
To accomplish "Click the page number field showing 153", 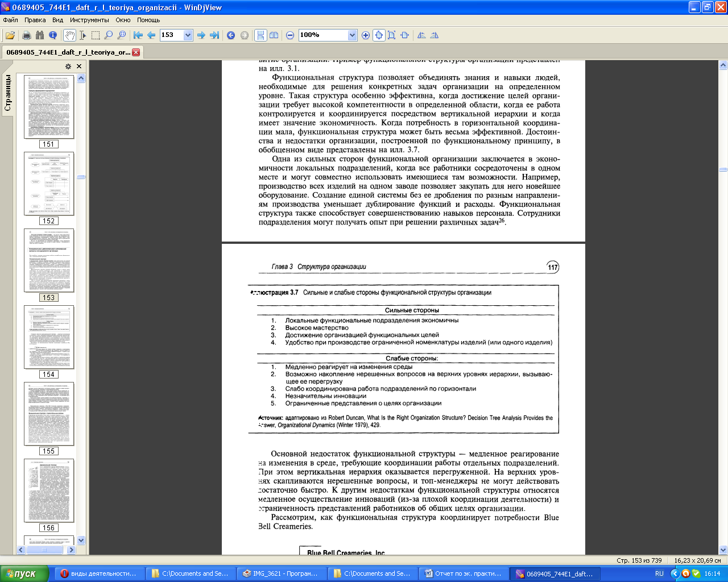I will coord(171,35).
